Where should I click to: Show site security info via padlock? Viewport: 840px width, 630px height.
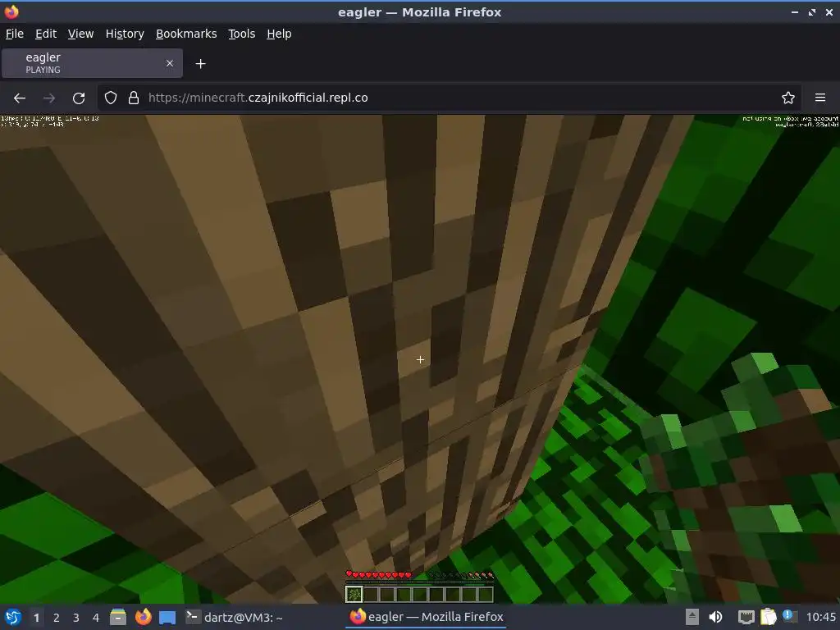[x=134, y=98]
